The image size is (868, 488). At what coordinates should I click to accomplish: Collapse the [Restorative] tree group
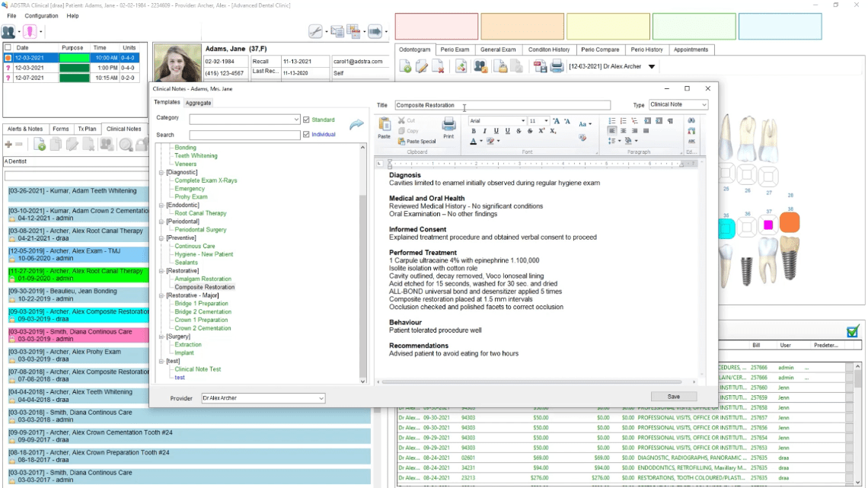161,271
